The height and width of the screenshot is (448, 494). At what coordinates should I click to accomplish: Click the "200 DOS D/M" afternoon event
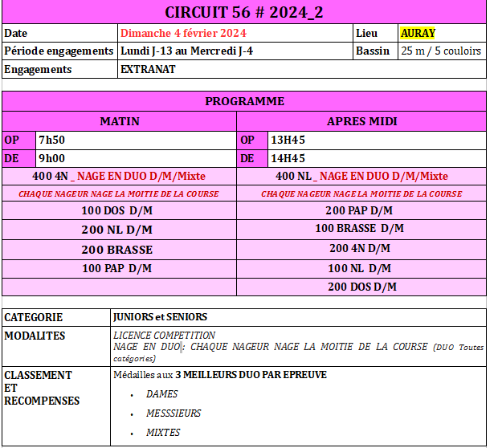pyautogui.click(x=361, y=286)
